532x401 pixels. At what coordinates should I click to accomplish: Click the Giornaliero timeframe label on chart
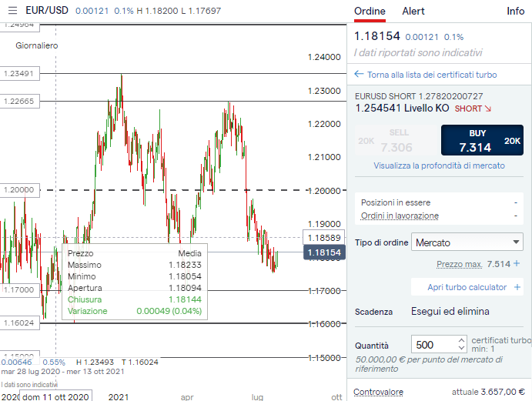point(37,45)
